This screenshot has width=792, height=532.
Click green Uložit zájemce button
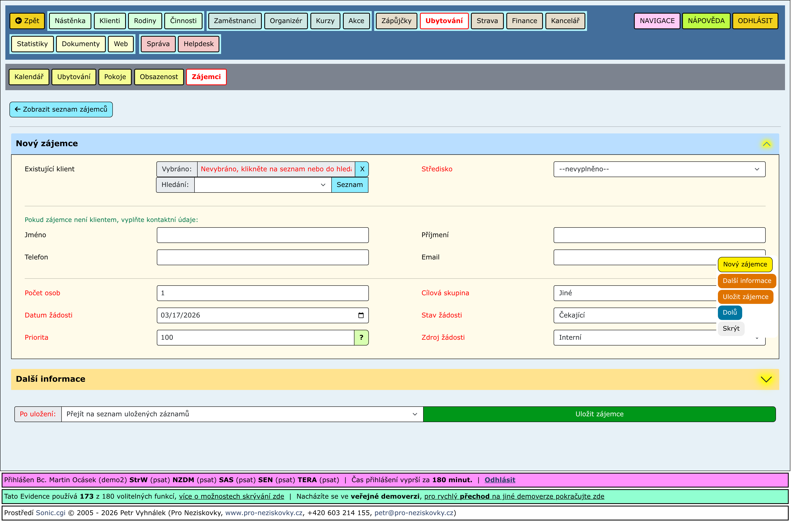tap(600, 415)
